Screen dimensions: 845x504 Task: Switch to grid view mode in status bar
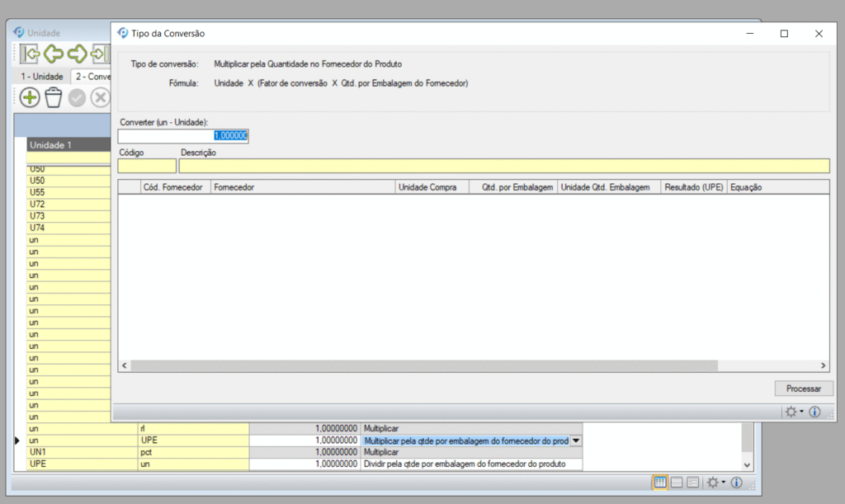(660, 483)
